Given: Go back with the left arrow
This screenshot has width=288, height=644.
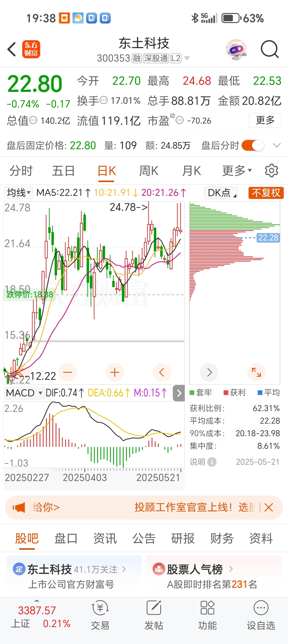Looking at the screenshot, I should tap(12, 49).
